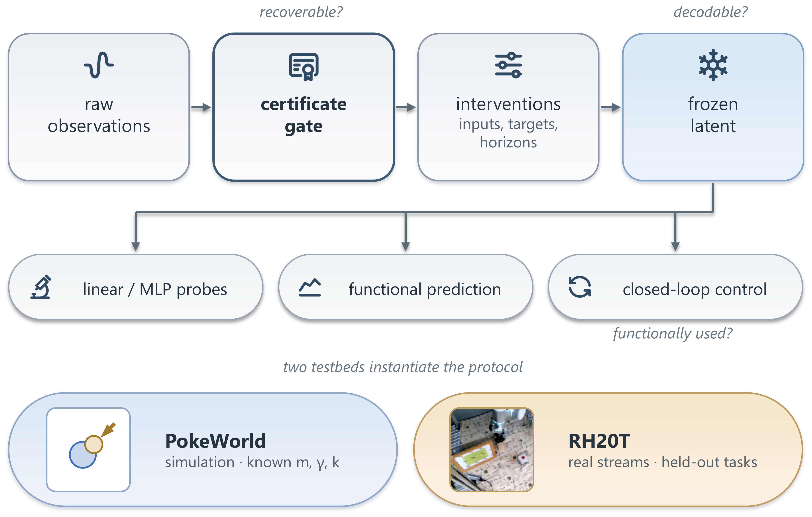The height and width of the screenshot is (517, 812).
Task: Click the certificate icon in the gate box
Action: [x=304, y=67]
